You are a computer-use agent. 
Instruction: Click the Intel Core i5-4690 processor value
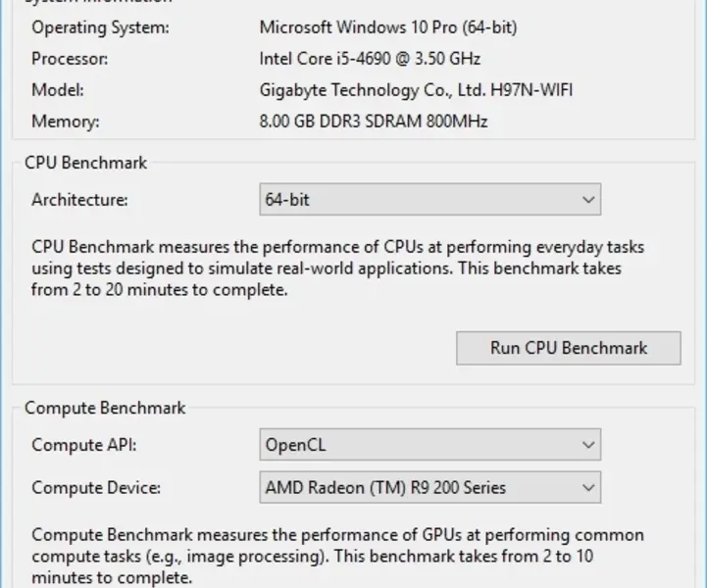point(370,59)
